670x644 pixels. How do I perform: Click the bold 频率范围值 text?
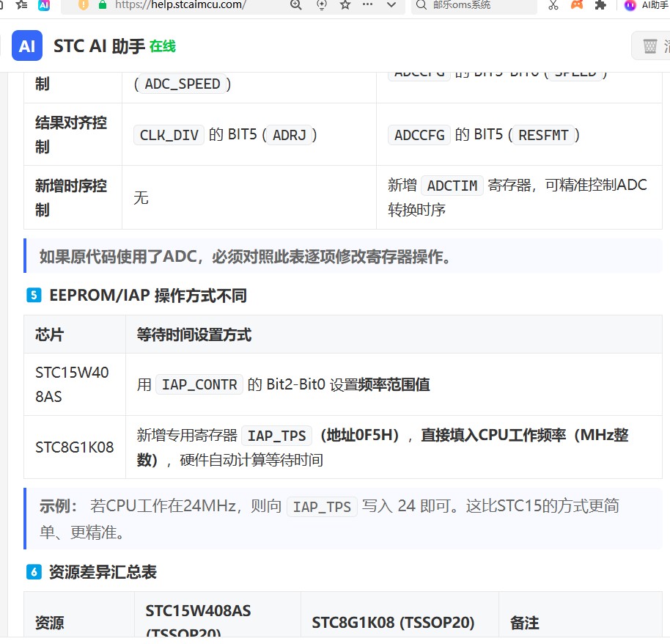click(x=394, y=384)
